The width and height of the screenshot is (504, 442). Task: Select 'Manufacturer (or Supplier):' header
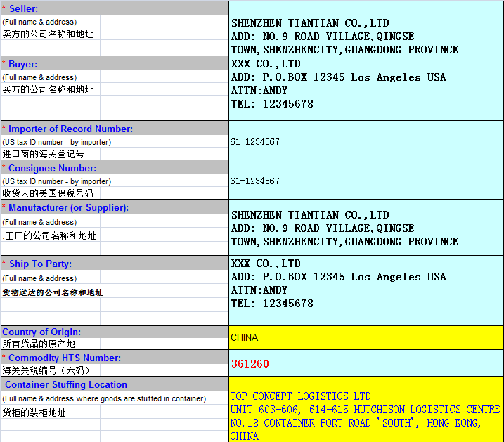tap(115, 207)
